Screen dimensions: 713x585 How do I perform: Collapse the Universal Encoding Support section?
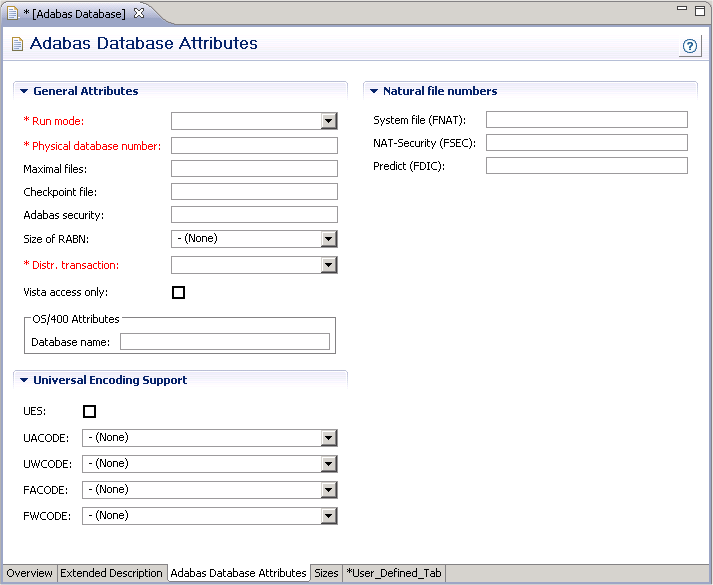[x=24, y=380]
